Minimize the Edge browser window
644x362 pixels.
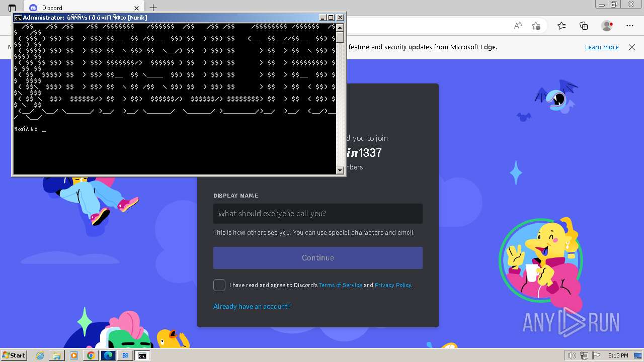pos(602,4)
